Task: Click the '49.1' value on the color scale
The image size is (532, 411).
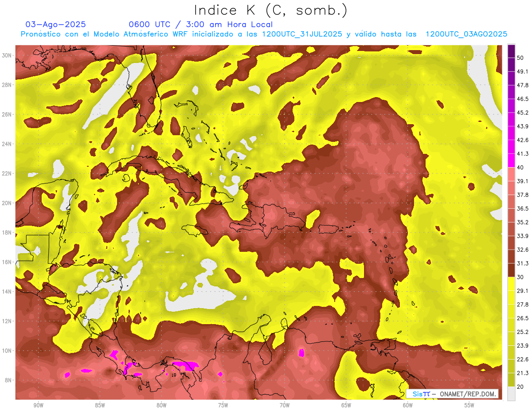Action: point(522,71)
